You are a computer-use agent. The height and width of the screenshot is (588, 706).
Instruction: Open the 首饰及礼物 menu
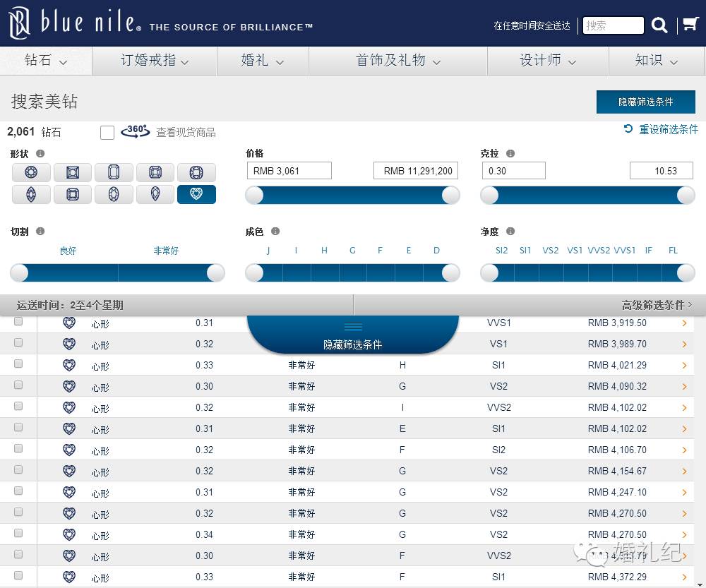coord(398,61)
